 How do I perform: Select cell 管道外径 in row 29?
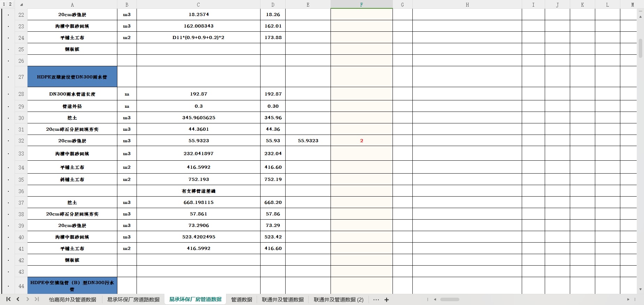point(72,106)
